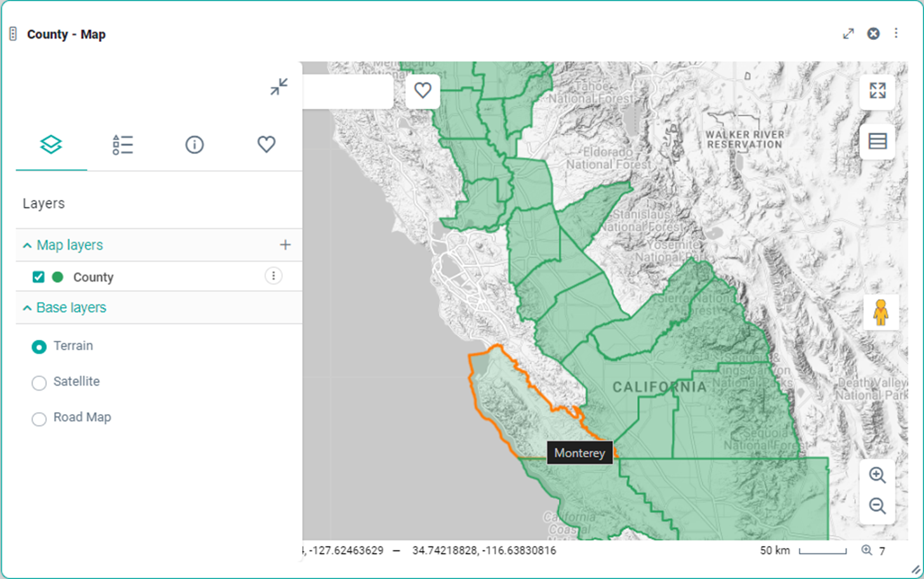Collapse the Map layers section

(27, 245)
